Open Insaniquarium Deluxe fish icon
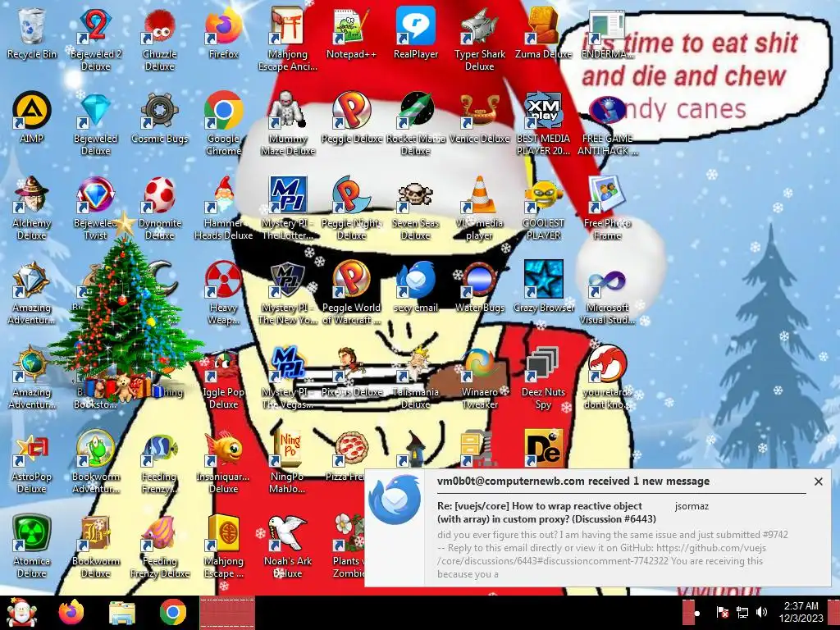 click(223, 462)
